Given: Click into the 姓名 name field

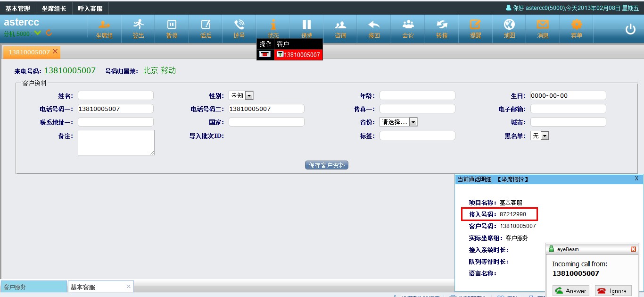Looking at the screenshot, I should [116, 95].
